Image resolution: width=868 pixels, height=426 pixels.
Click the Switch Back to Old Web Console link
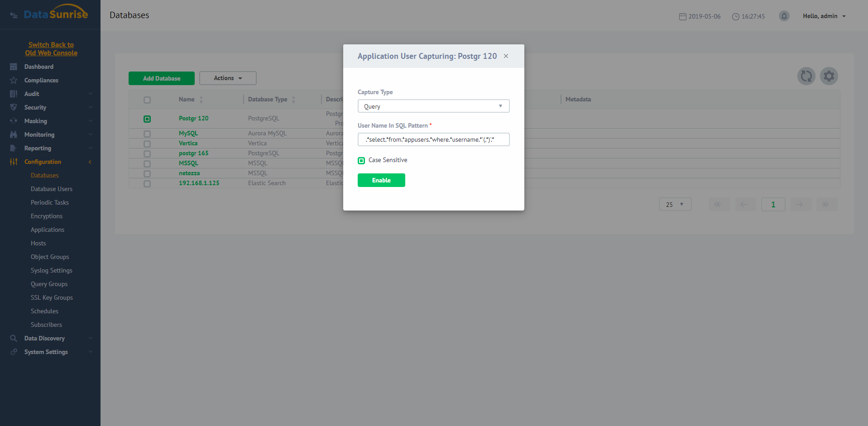click(x=51, y=48)
